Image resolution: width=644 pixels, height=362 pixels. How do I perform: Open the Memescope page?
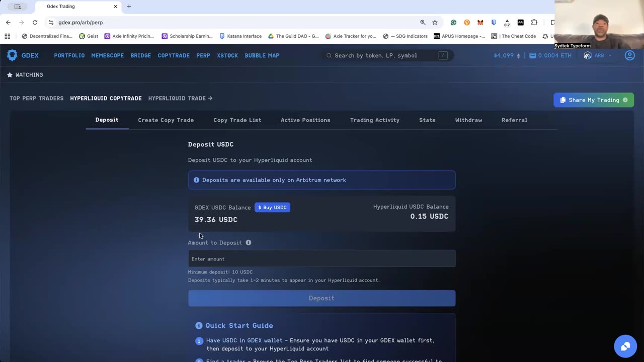(108, 55)
